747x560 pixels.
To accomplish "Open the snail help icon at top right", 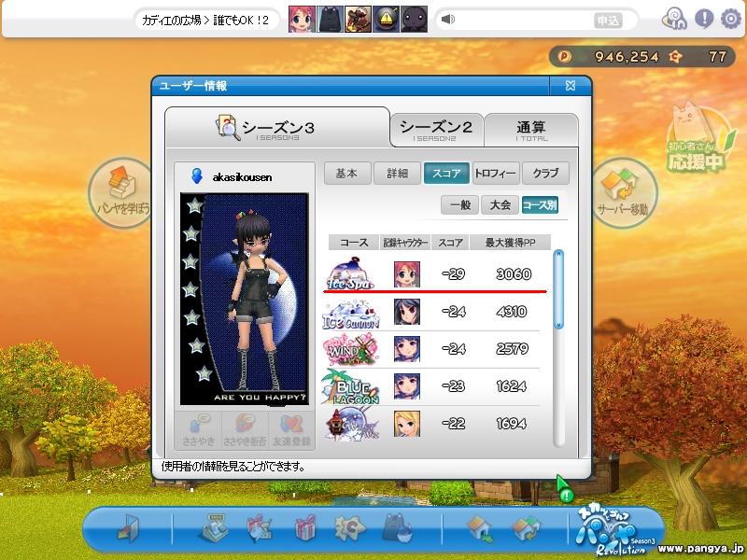I will [674, 19].
